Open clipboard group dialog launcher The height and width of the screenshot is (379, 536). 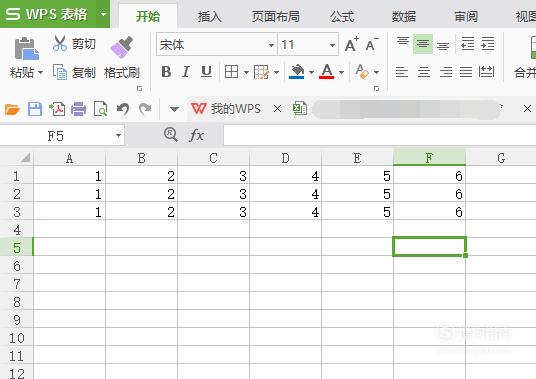(139, 89)
